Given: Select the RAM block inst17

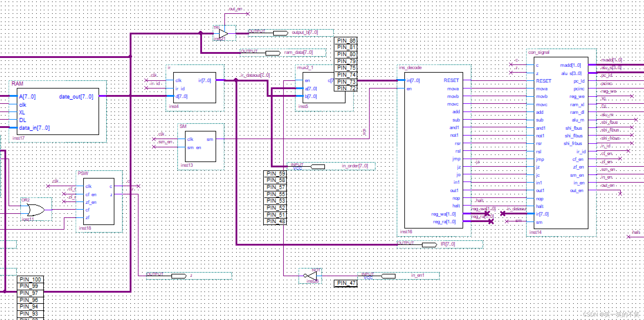Looking at the screenshot, I should 58,111.
